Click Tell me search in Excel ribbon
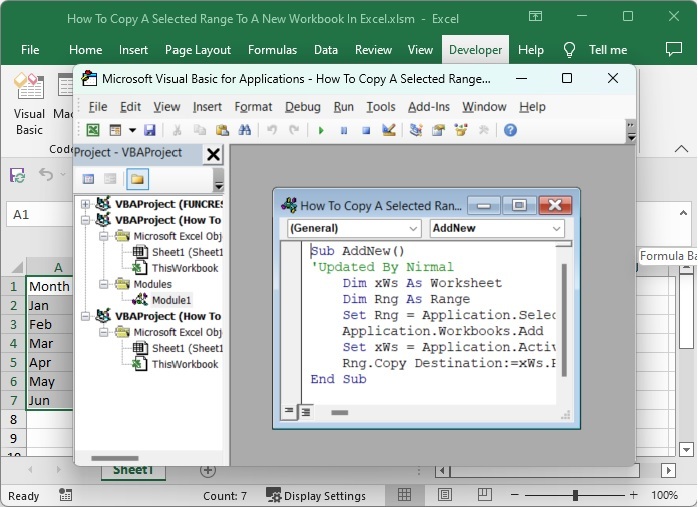 tap(596, 50)
